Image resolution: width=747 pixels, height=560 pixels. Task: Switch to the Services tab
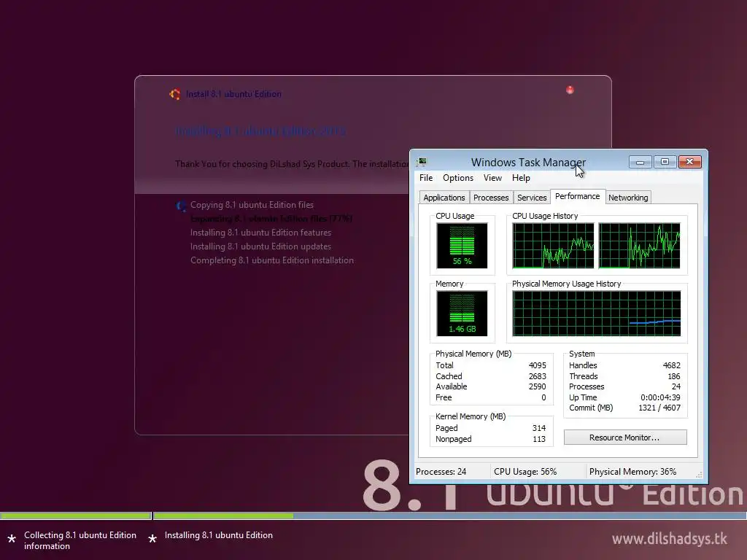pos(532,198)
